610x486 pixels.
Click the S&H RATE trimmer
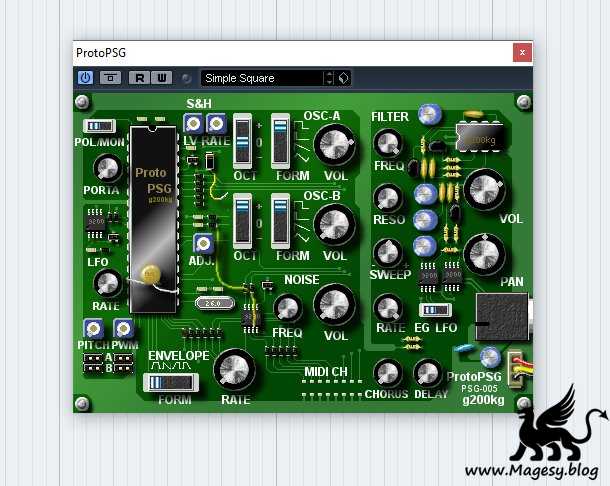216,124
